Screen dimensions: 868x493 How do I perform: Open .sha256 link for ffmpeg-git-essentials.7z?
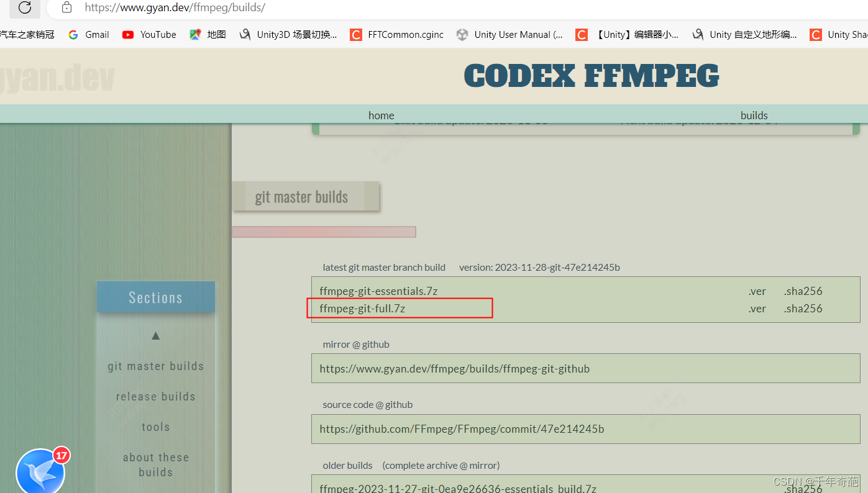(x=803, y=291)
